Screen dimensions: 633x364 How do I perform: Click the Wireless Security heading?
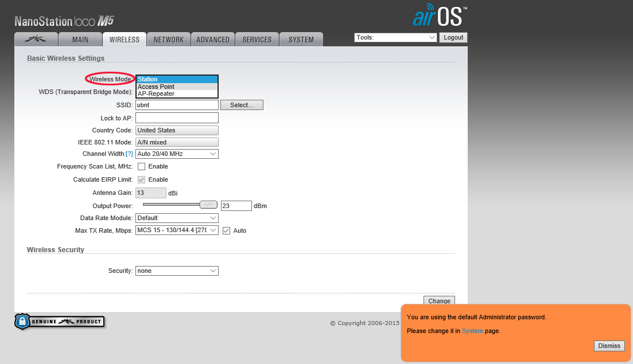[x=56, y=250]
